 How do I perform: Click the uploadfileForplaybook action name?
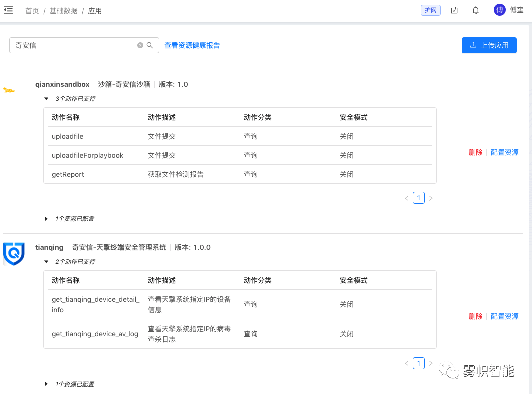point(87,155)
